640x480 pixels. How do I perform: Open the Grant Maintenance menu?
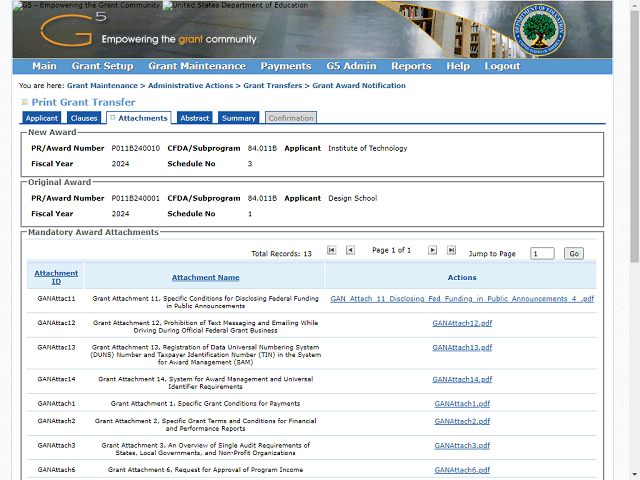tap(197, 66)
